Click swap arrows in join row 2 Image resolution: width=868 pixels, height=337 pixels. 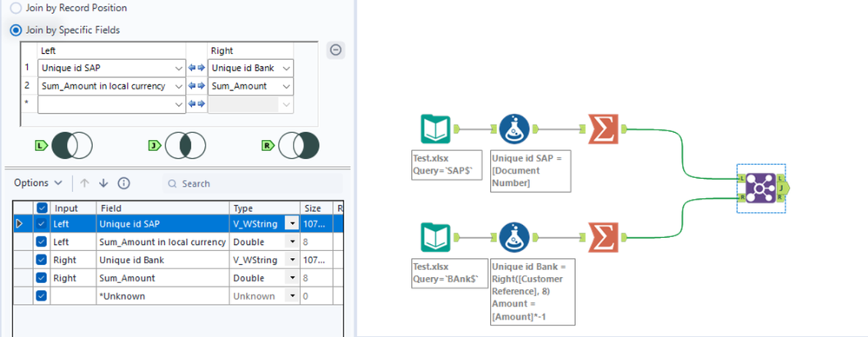196,86
